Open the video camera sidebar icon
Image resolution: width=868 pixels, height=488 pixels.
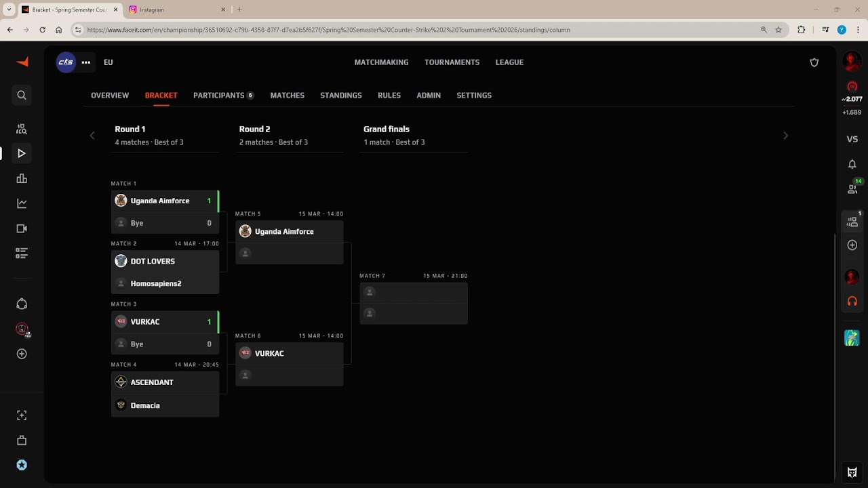point(22,228)
